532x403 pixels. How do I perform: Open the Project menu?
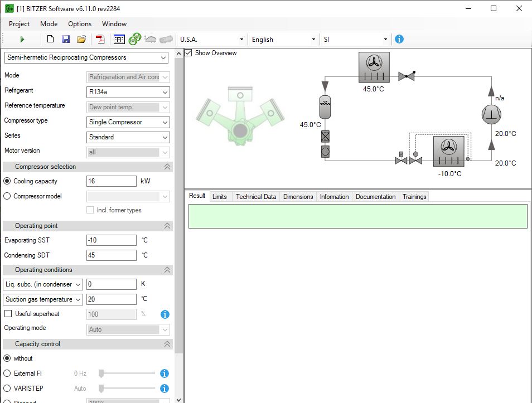tap(19, 24)
